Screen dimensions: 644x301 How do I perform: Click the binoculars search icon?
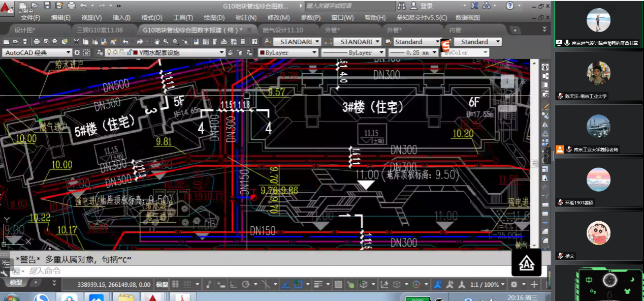point(401,6)
